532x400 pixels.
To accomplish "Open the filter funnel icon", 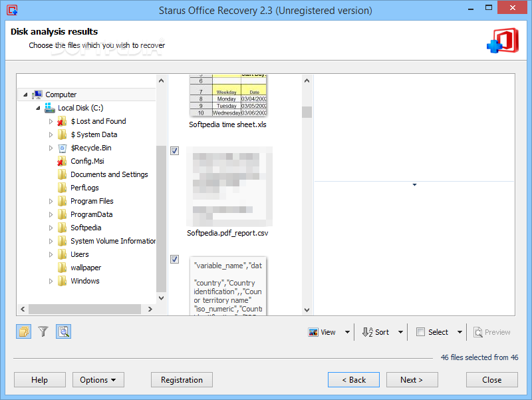I will [43, 331].
